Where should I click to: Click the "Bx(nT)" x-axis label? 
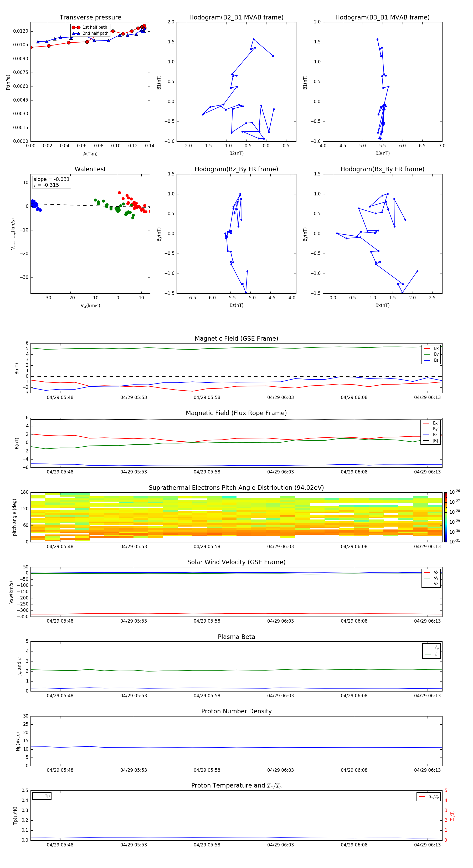(382, 305)
